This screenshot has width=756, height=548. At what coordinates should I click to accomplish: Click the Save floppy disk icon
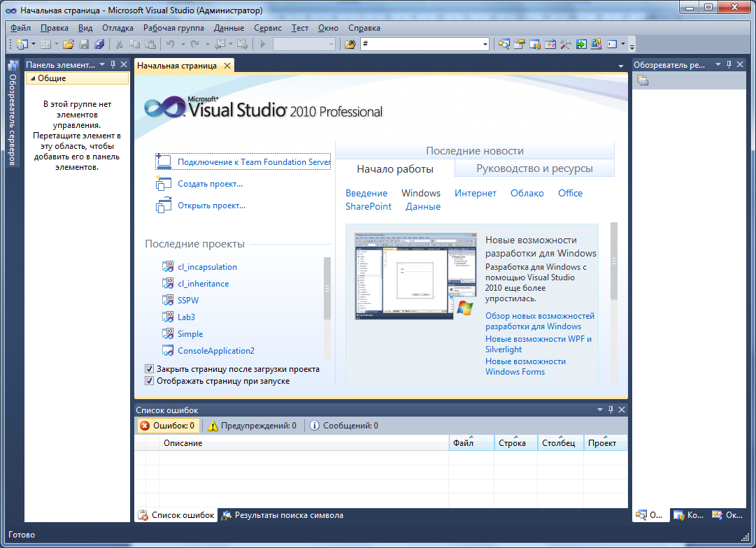point(84,44)
